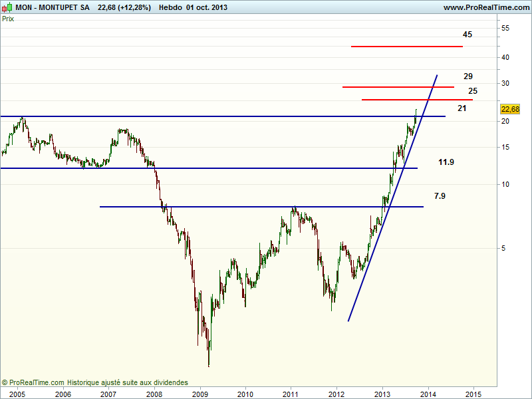Image resolution: width=532 pixels, height=399 pixels.
Task: Click the blue support line labeled 7.9
Action: [266, 207]
